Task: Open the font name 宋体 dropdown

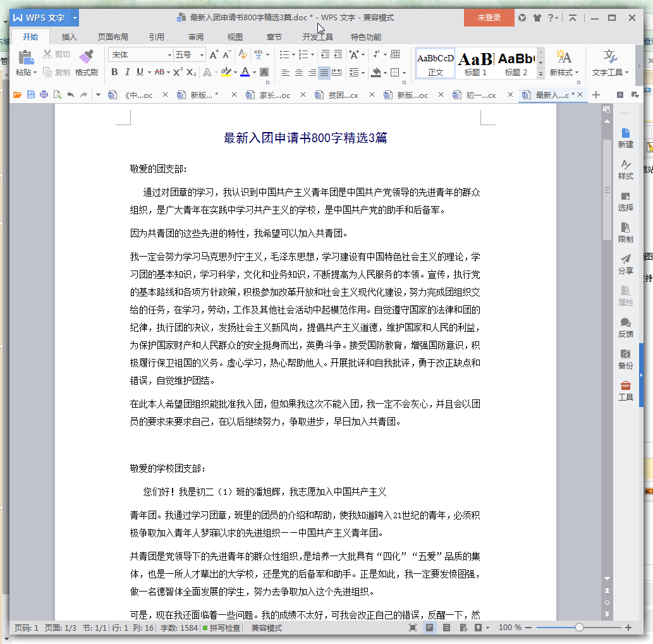Action: coord(169,55)
